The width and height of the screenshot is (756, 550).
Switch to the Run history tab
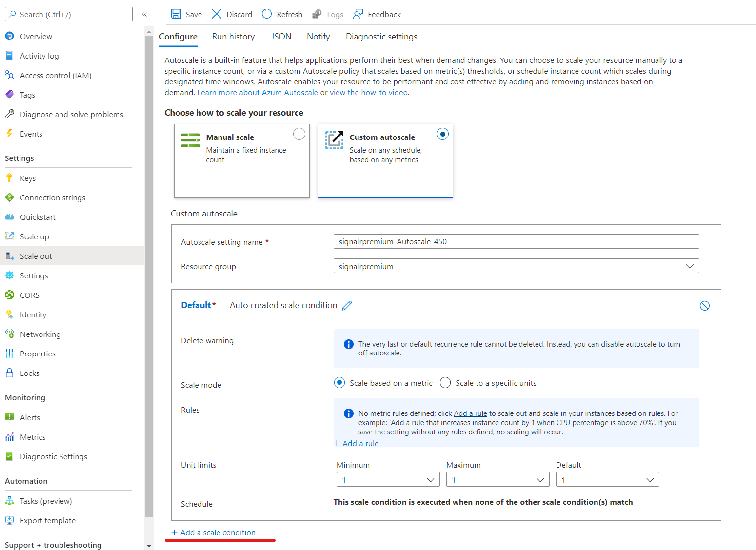[233, 36]
